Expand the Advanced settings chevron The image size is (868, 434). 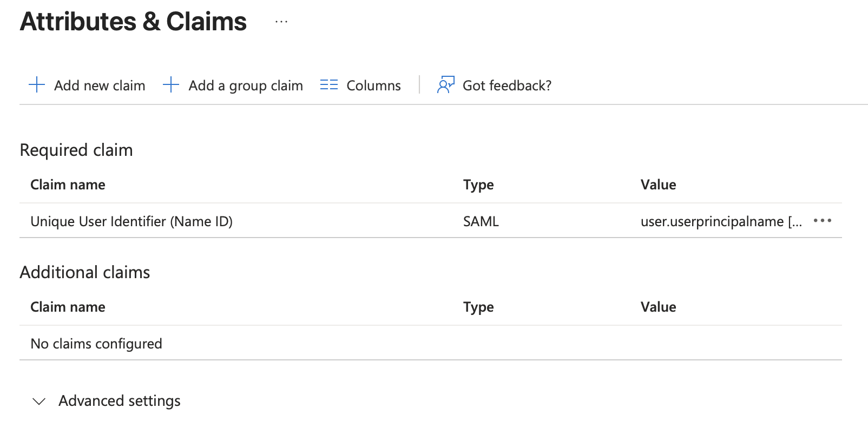click(38, 401)
